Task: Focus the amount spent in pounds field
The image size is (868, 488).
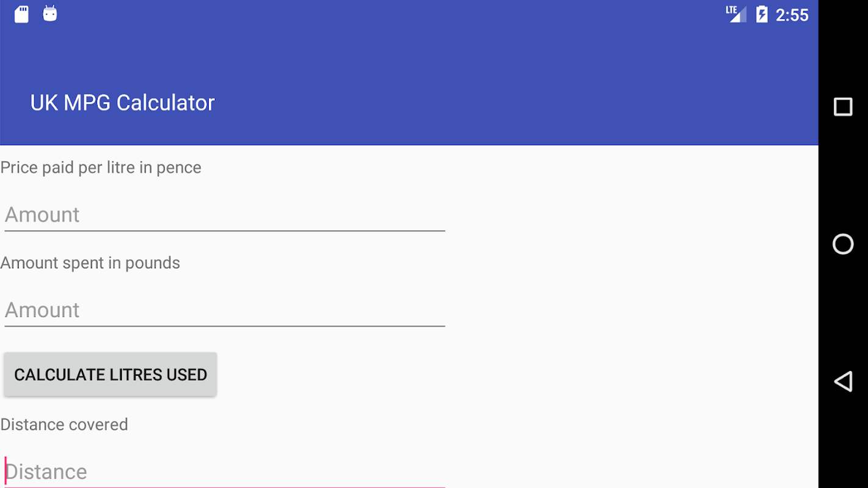Action: tap(224, 310)
